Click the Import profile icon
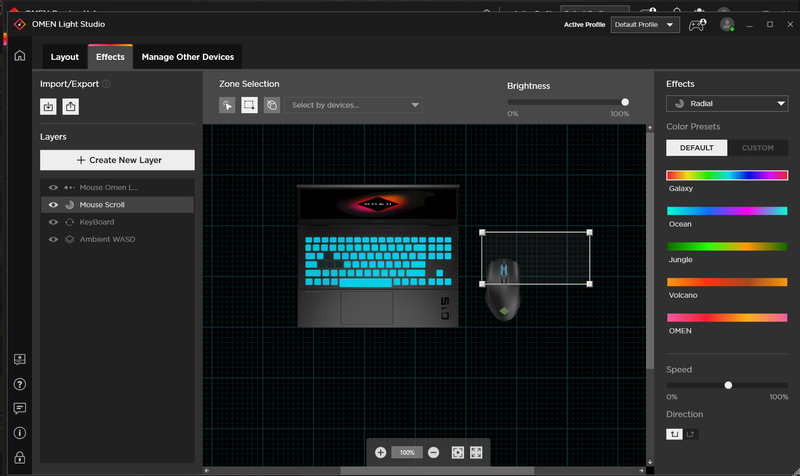 click(x=48, y=107)
